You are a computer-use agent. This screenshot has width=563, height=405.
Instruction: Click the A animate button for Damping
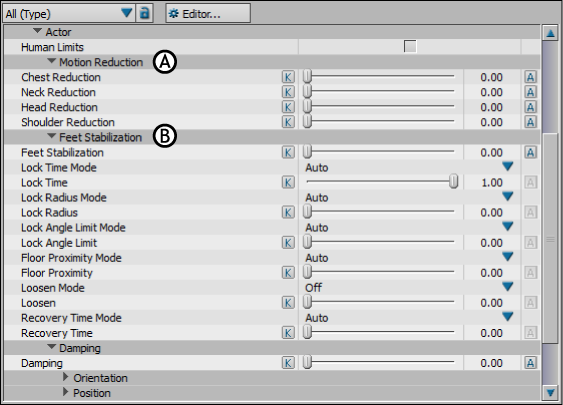pyautogui.click(x=530, y=363)
